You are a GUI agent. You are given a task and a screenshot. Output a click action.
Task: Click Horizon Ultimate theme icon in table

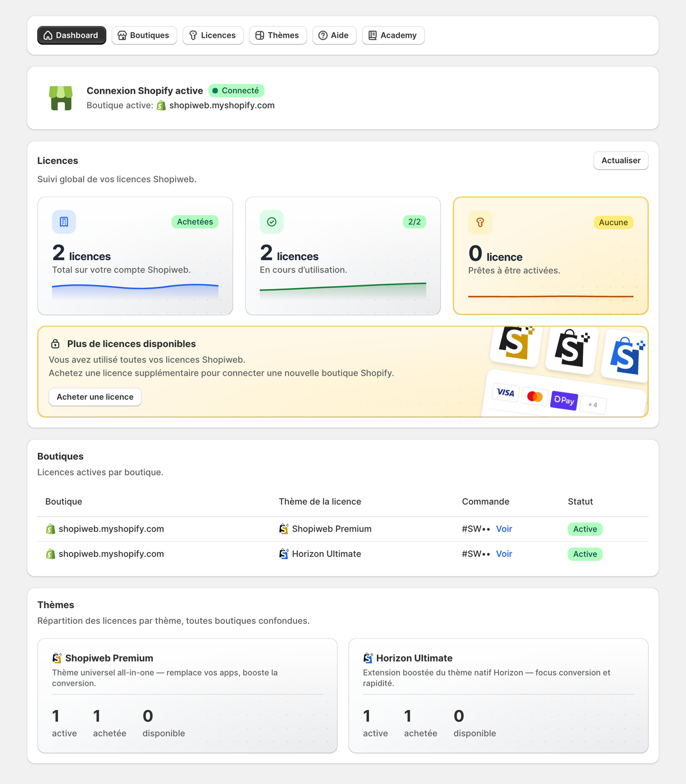(284, 554)
